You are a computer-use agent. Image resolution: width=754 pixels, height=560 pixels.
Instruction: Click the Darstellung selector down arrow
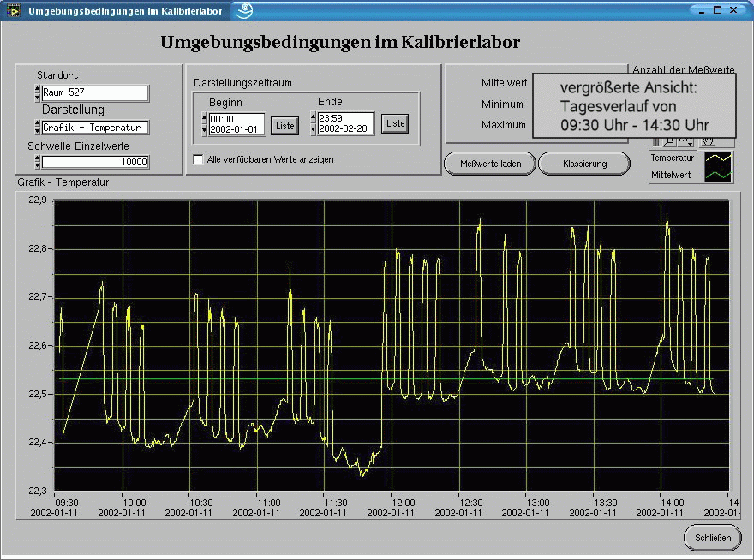[38, 131]
